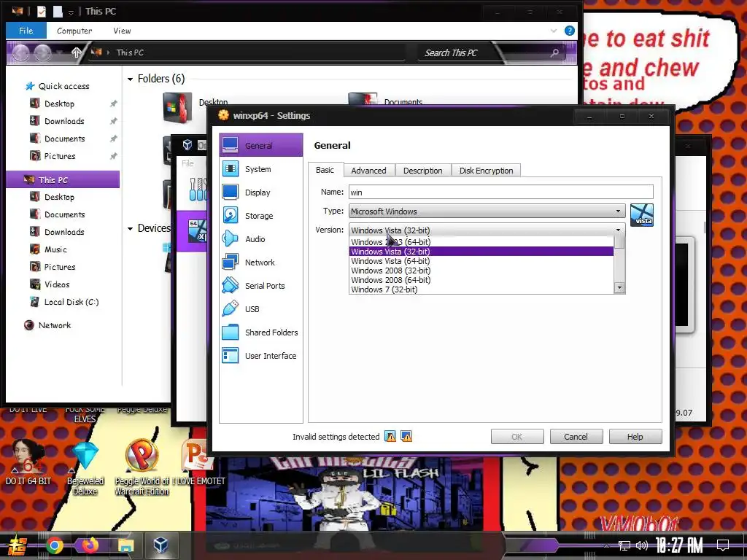Open the Serial Ports settings category
The image size is (747, 560).
[261, 286]
